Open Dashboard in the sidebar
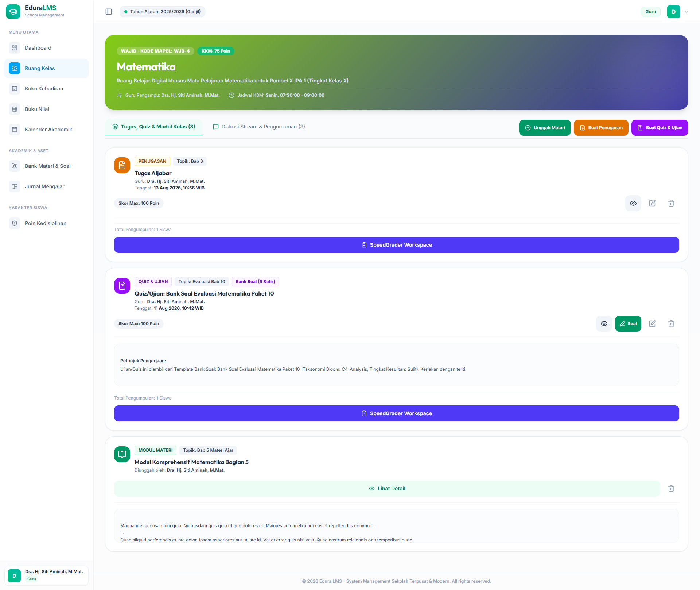The height and width of the screenshot is (590, 700). point(46,48)
